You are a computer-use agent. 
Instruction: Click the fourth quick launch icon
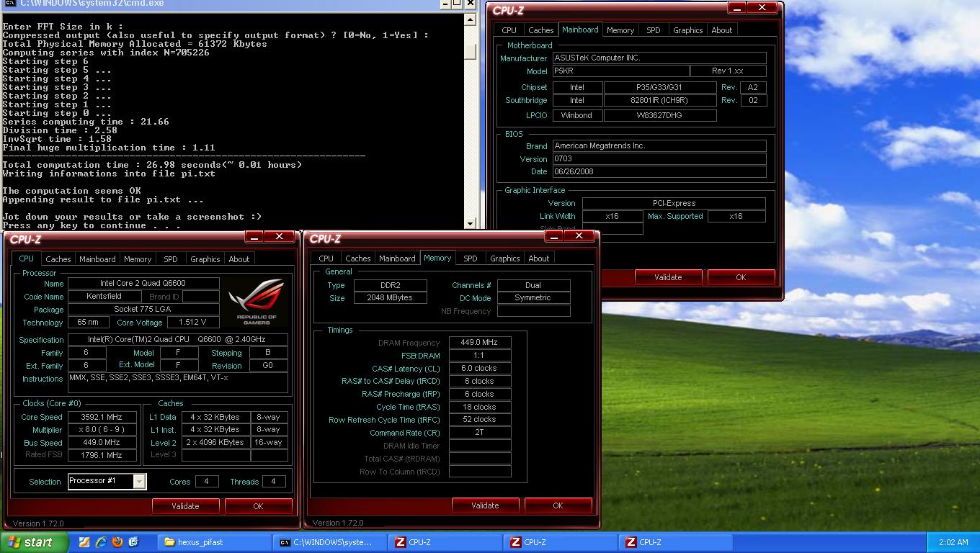point(133,542)
